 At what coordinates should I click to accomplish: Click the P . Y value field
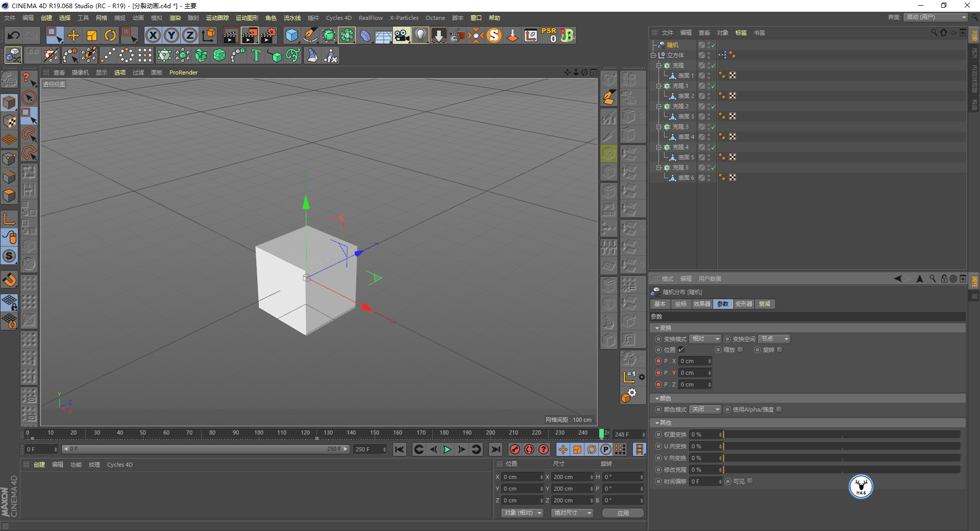tap(695, 373)
